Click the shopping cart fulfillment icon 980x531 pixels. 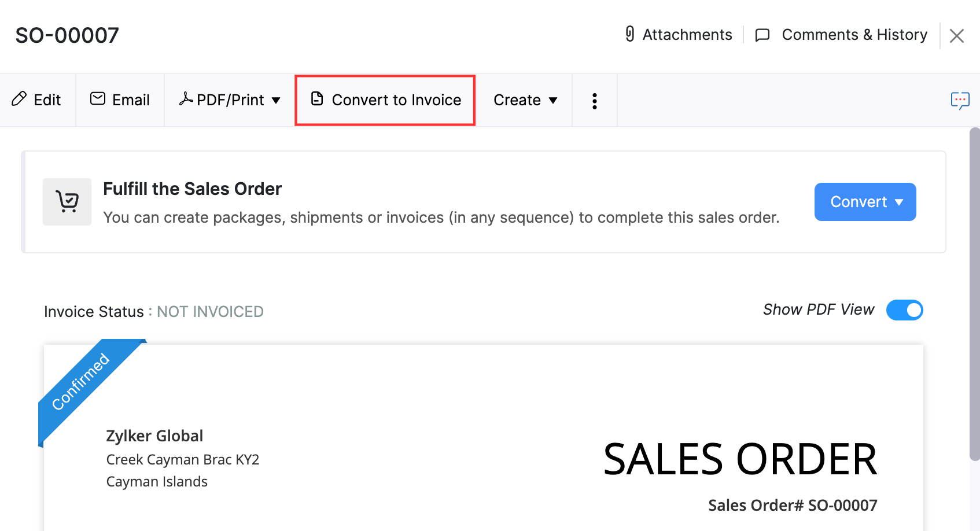67,201
